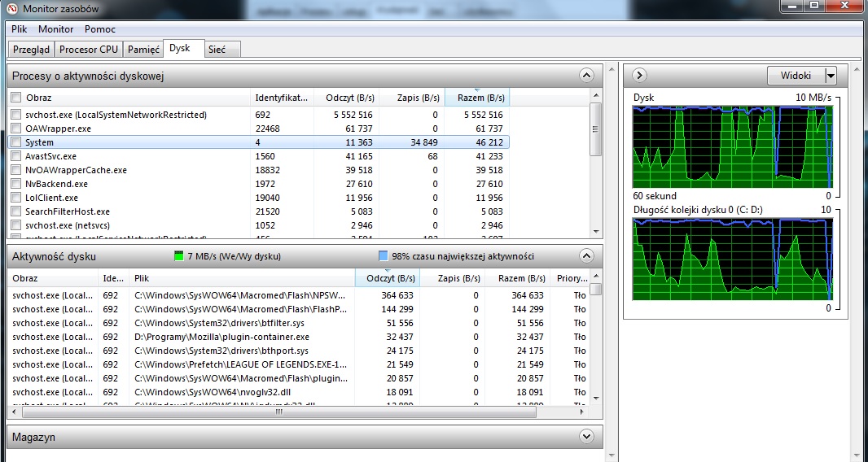Tick the select-all checkbox beside Obraz header
The width and height of the screenshot is (868, 462).
click(16, 98)
